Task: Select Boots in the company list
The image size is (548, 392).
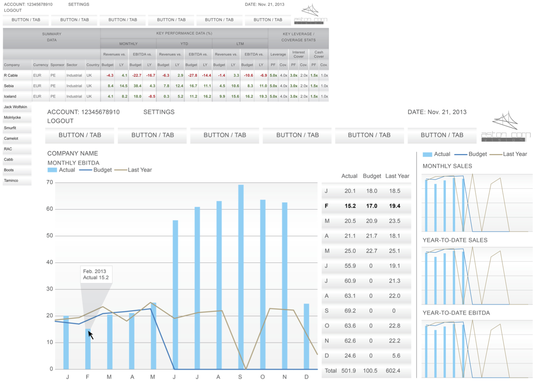Action: click(17, 170)
